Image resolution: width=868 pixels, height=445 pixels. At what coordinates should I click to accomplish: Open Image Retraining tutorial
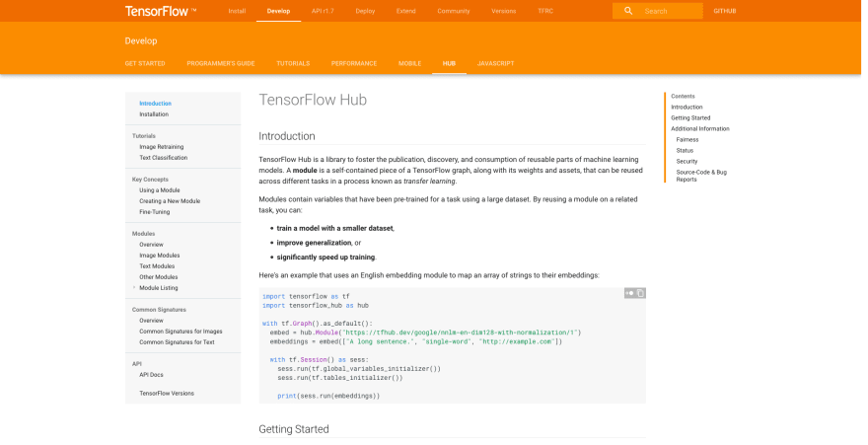coord(162,147)
